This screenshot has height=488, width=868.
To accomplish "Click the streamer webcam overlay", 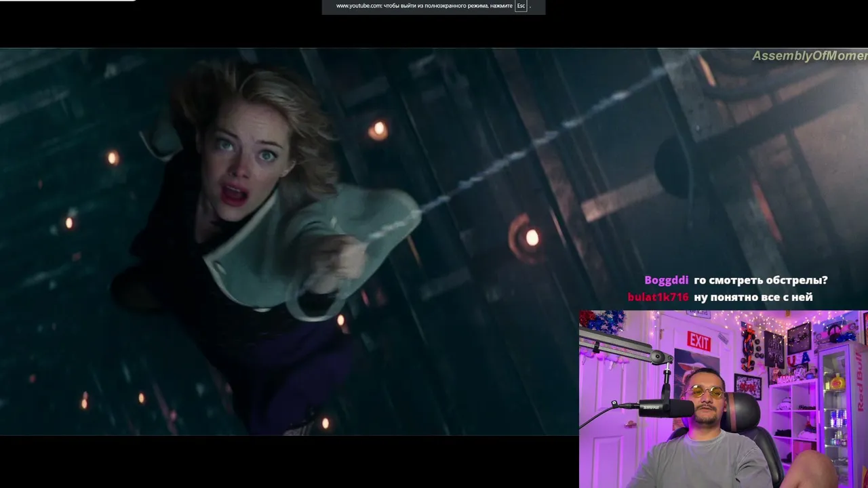I will point(724,399).
